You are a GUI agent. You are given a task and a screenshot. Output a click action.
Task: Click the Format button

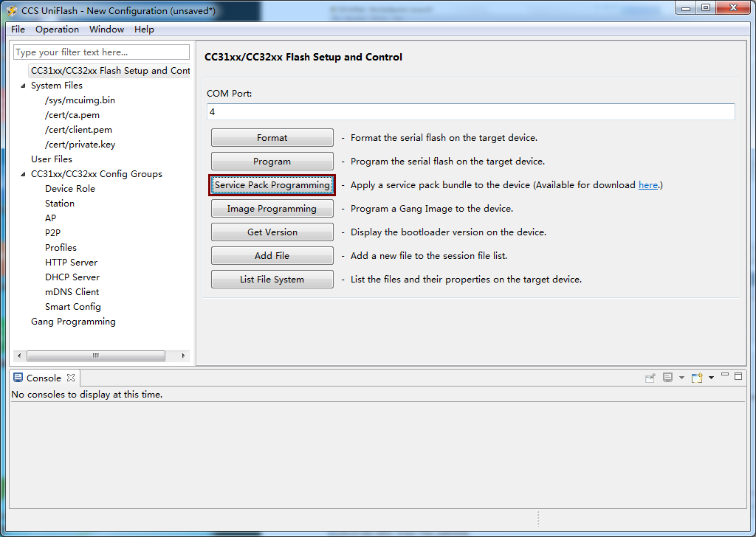(272, 138)
